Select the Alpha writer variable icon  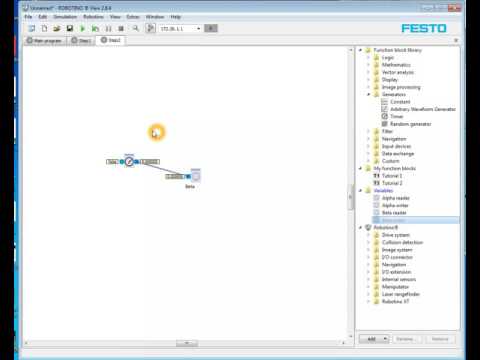(x=376, y=205)
